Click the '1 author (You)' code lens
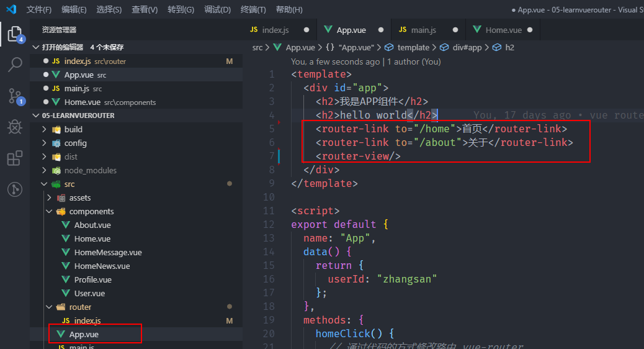This screenshot has width=644, height=349. 414,61
